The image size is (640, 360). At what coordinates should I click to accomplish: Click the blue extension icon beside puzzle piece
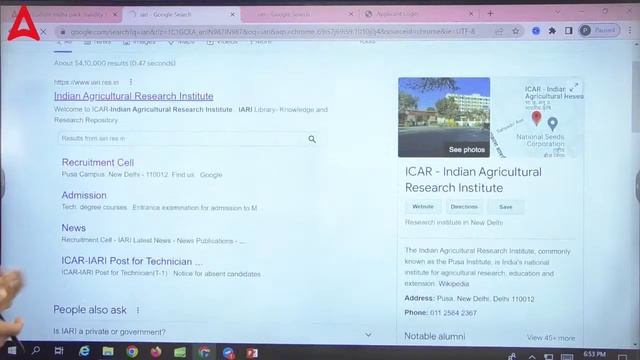(536, 31)
